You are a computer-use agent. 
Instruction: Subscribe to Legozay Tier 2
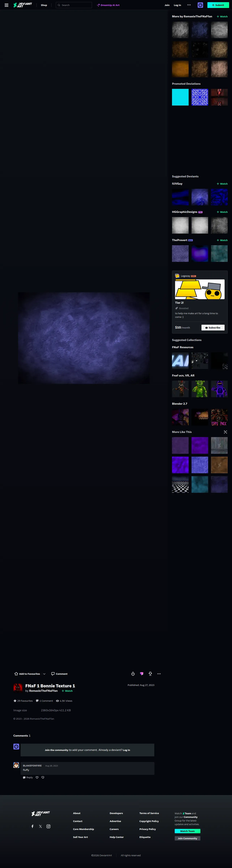(213, 328)
